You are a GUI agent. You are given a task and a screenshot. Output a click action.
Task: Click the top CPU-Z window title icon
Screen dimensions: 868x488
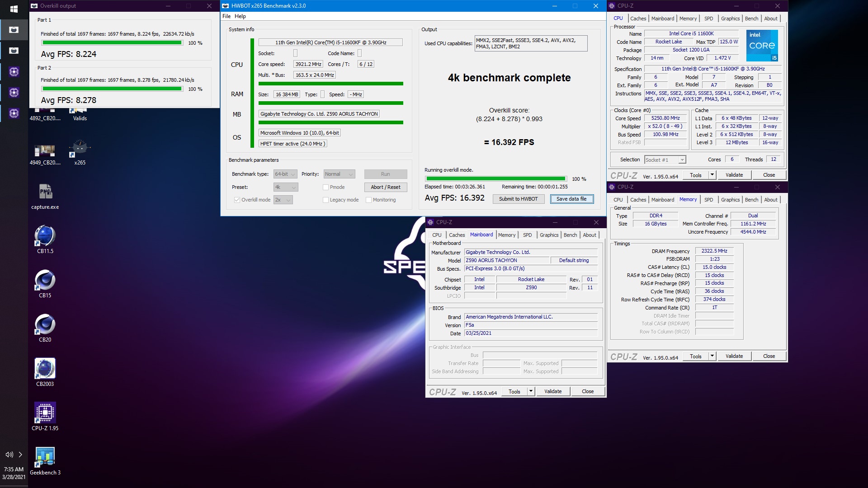[x=612, y=6]
